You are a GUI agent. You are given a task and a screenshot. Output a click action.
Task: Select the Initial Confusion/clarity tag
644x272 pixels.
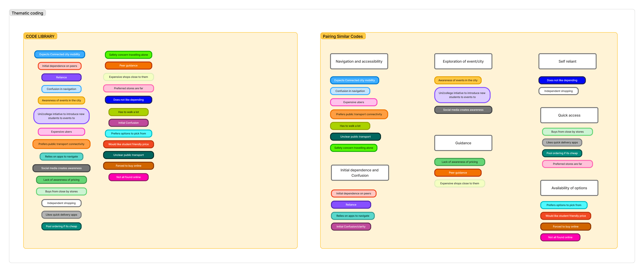tap(351, 226)
